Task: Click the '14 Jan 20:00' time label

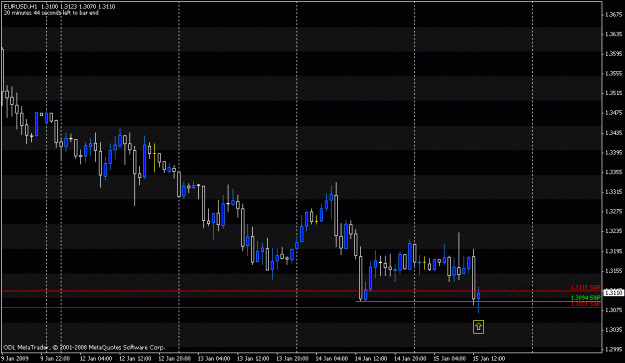Action: point(410,359)
